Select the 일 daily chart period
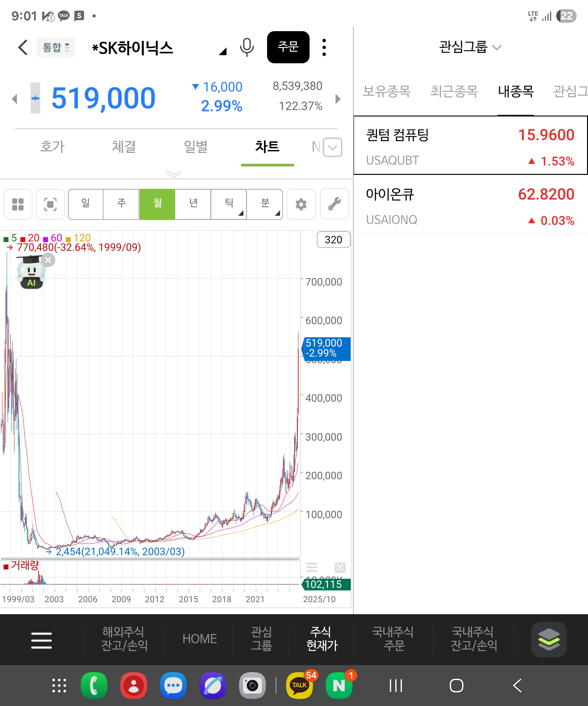The image size is (588, 706). click(x=86, y=204)
